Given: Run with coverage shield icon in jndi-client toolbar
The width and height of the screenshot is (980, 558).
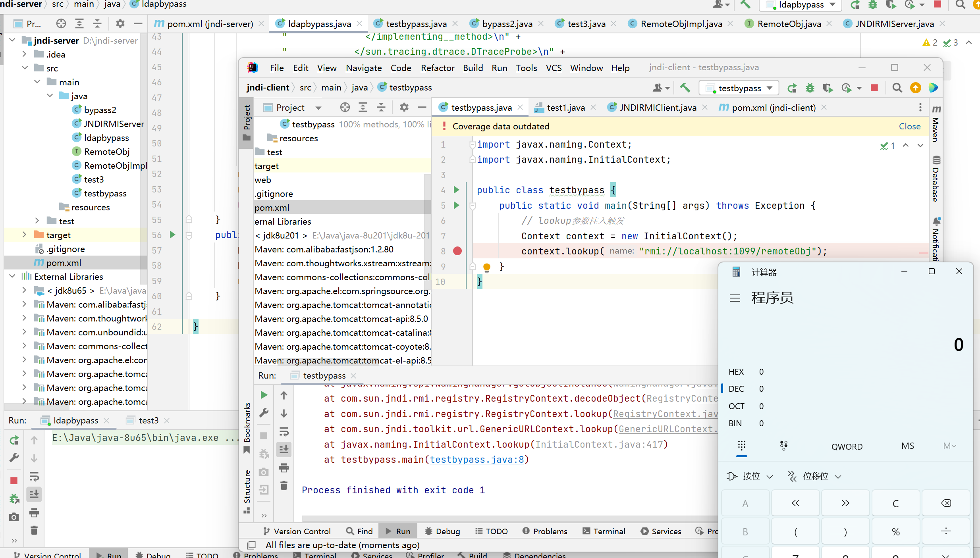Looking at the screenshot, I should pos(828,88).
